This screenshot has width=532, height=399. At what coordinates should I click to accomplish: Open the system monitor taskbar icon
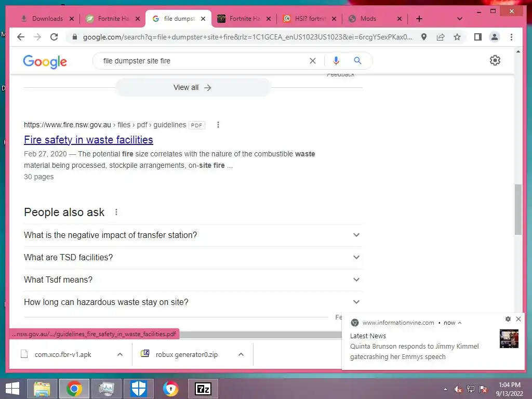pyautogui.click(x=106, y=389)
